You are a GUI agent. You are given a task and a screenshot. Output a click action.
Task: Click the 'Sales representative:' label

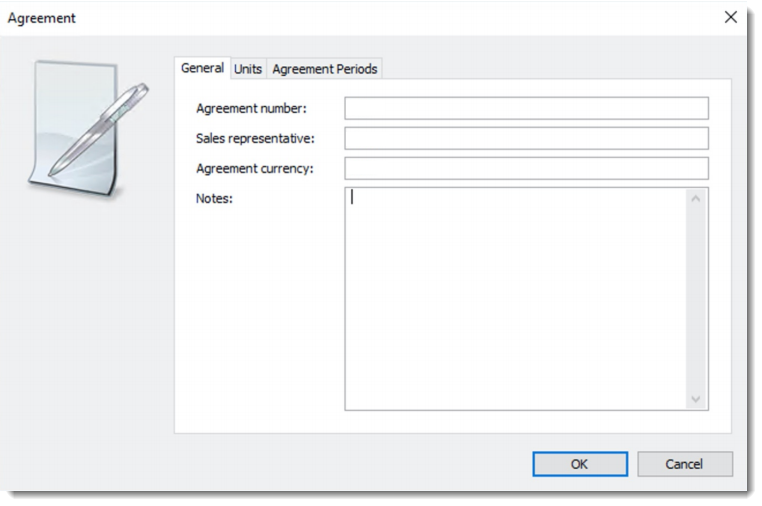click(x=255, y=139)
